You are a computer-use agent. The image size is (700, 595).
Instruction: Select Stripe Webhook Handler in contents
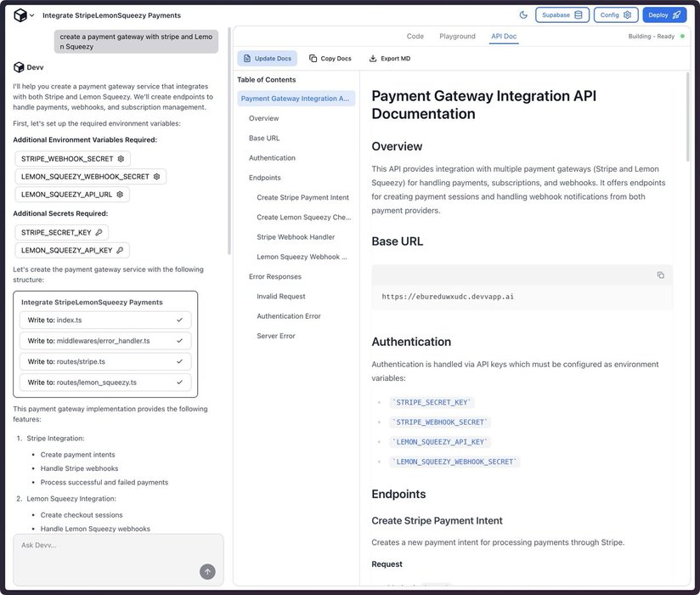(296, 237)
